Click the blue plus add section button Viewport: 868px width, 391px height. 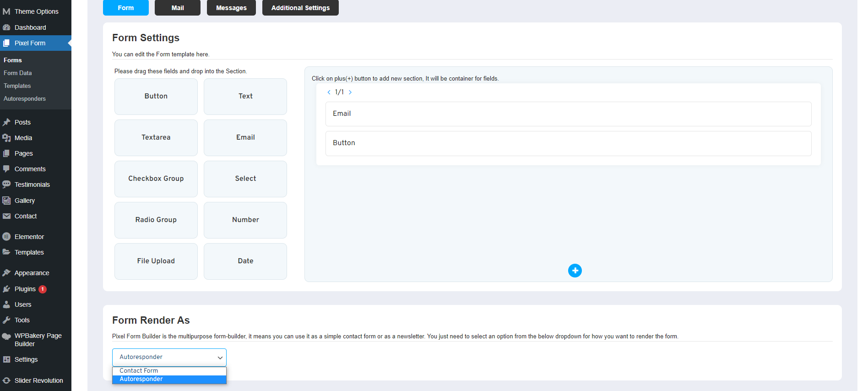tap(575, 271)
